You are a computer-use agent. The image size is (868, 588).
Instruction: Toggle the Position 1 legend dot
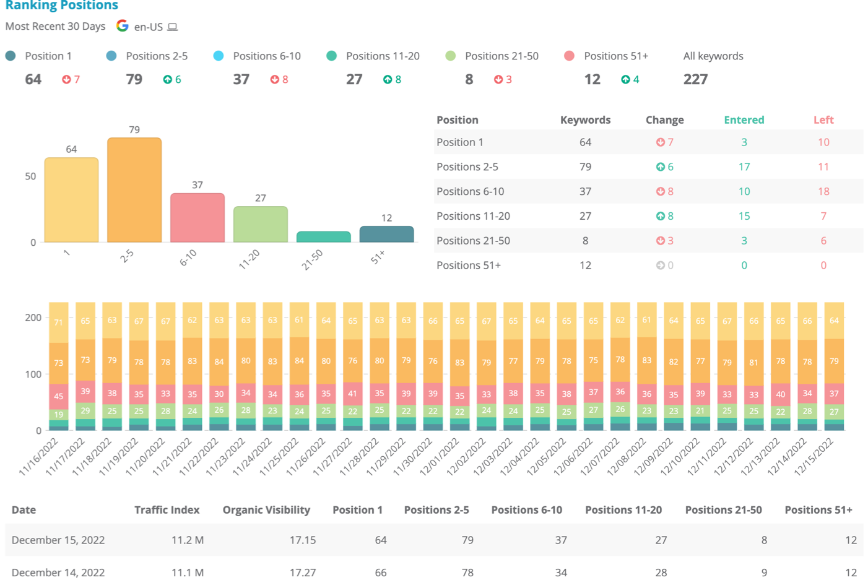click(x=11, y=56)
